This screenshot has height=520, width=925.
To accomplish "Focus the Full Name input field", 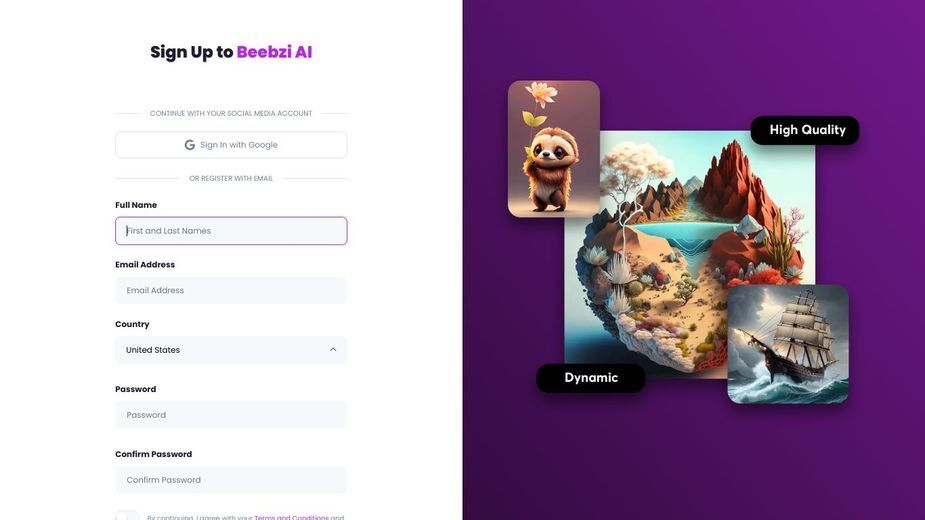I will 231,231.
